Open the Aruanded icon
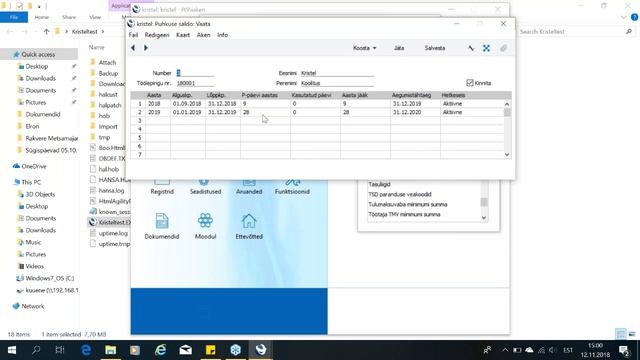Screen dimensions: 640x360 click(249, 187)
